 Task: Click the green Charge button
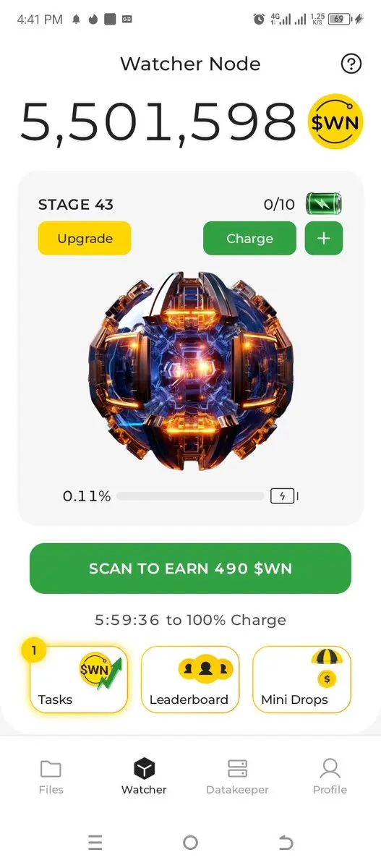pyautogui.click(x=249, y=239)
